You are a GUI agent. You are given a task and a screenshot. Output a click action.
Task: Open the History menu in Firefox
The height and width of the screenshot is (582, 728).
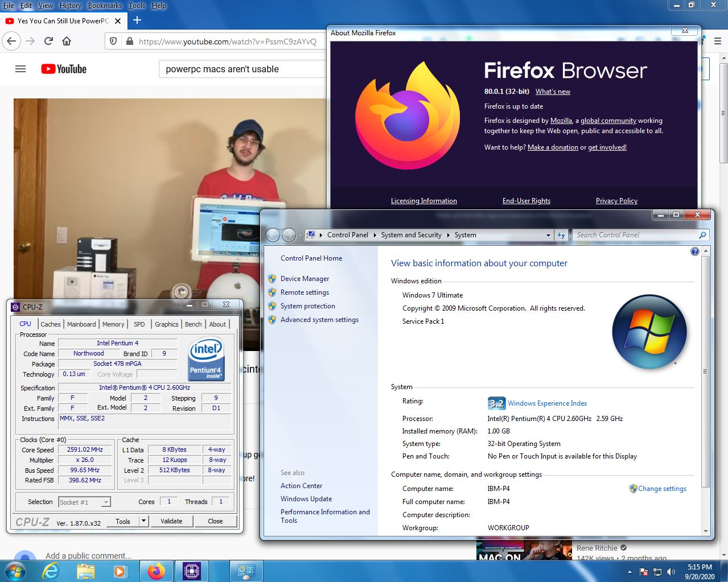[71, 6]
